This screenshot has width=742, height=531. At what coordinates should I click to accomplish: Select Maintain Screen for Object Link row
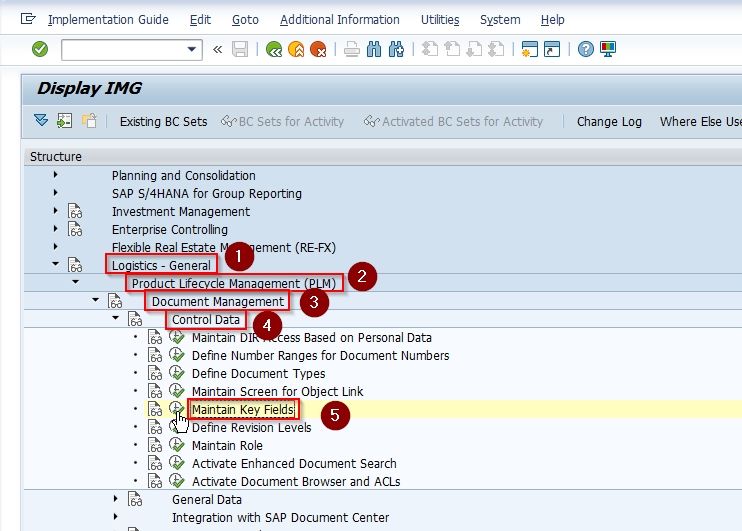277,391
